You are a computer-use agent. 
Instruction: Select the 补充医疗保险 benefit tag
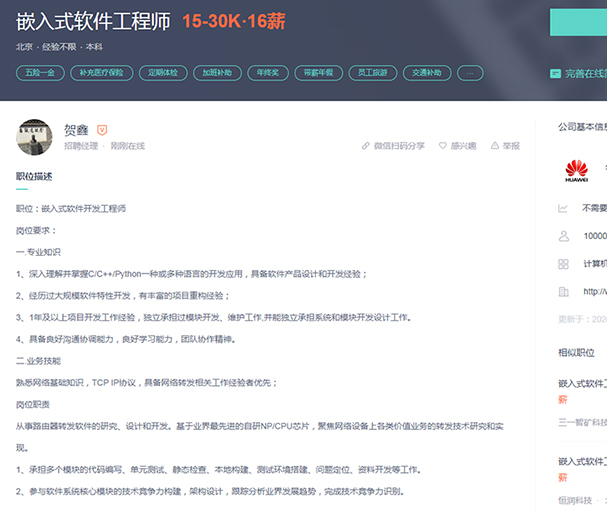(102, 73)
